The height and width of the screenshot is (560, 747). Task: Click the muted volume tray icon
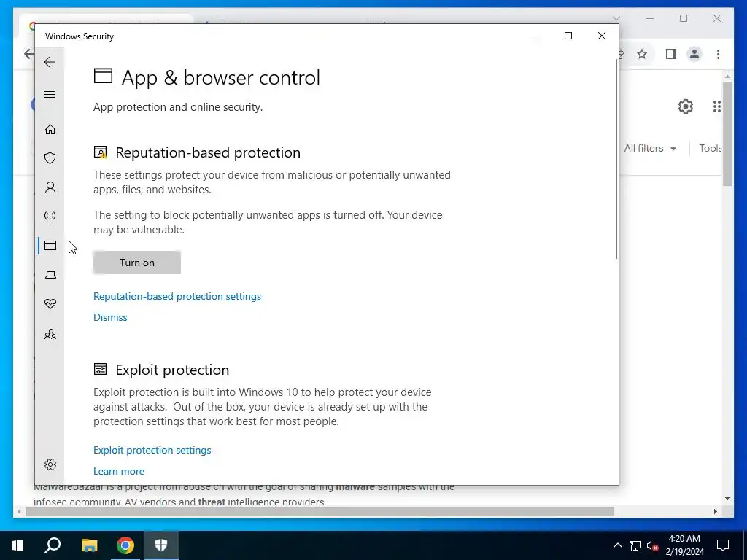652,545
